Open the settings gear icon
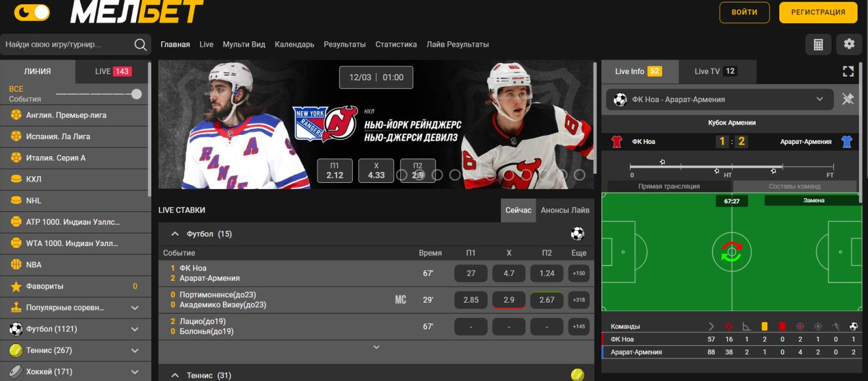 [x=849, y=44]
